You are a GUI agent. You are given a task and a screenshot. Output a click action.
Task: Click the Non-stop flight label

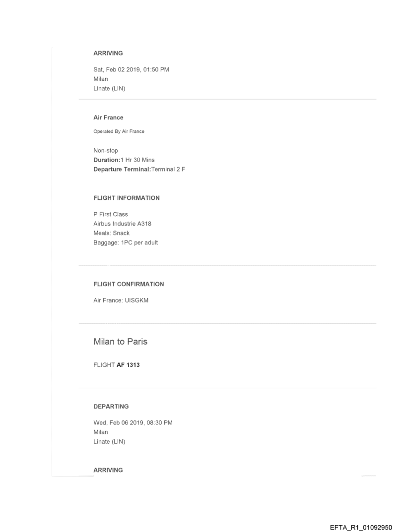106,151
